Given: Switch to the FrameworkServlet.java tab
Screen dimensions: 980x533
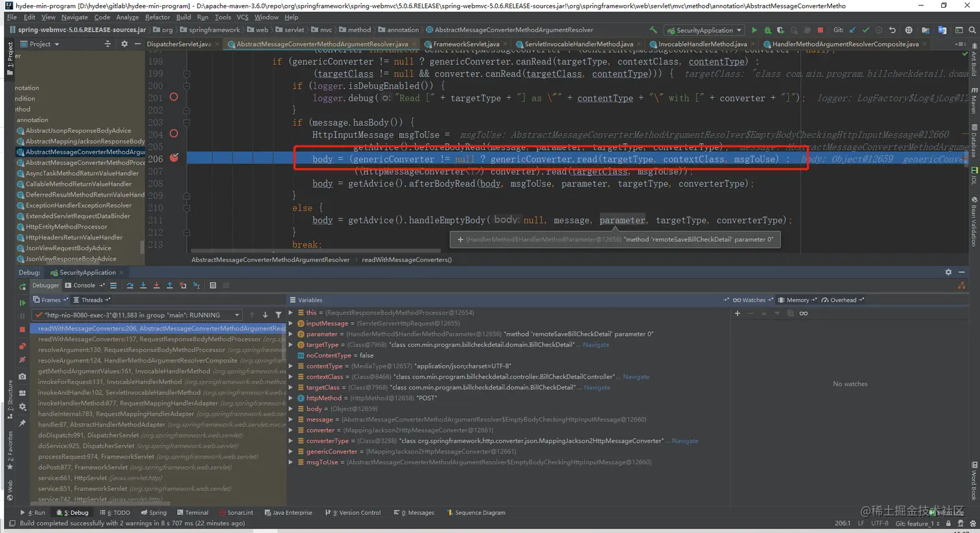Looking at the screenshot, I should point(465,44).
